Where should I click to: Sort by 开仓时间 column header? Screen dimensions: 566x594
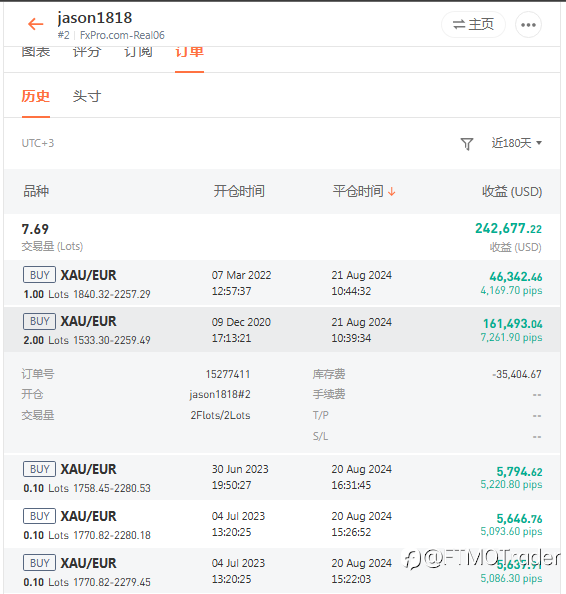click(239, 191)
